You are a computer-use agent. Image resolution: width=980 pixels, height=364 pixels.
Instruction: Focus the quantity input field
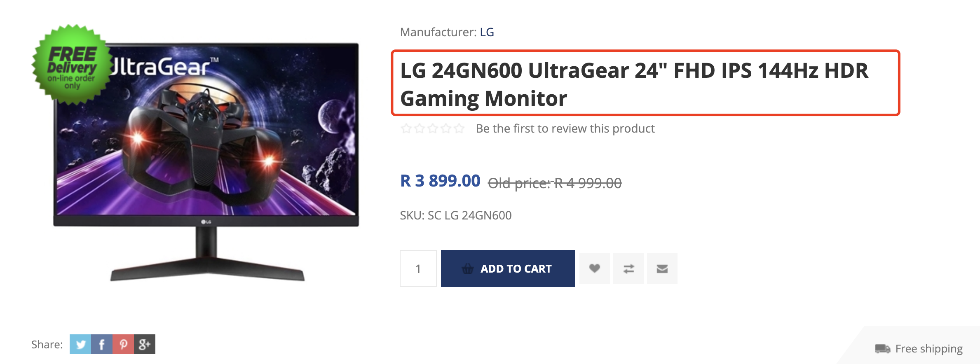pos(418,268)
